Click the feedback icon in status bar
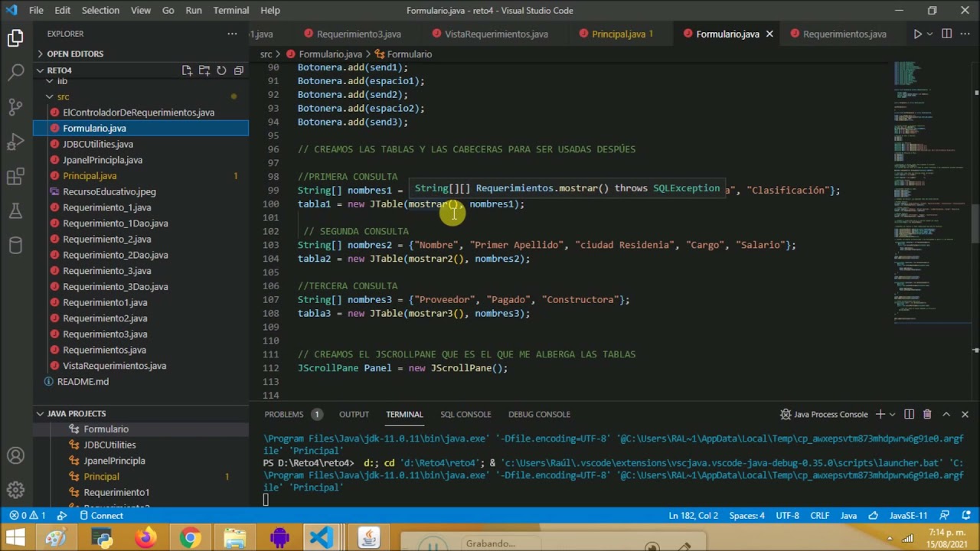980x551 pixels. click(x=945, y=515)
